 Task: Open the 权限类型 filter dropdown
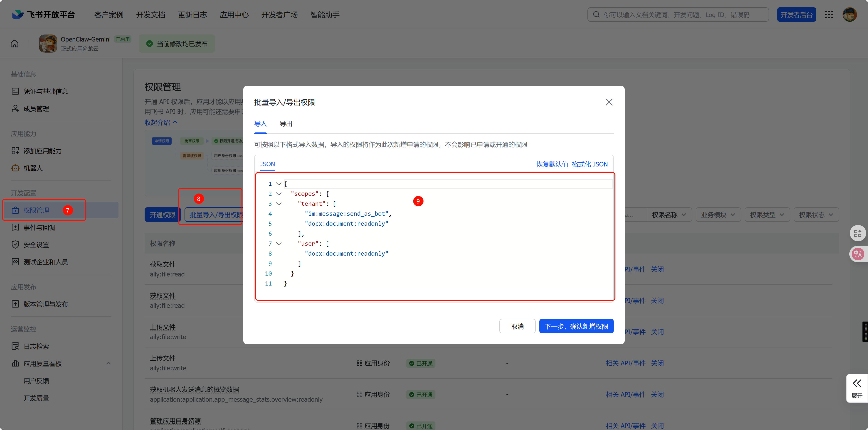pyautogui.click(x=767, y=215)
